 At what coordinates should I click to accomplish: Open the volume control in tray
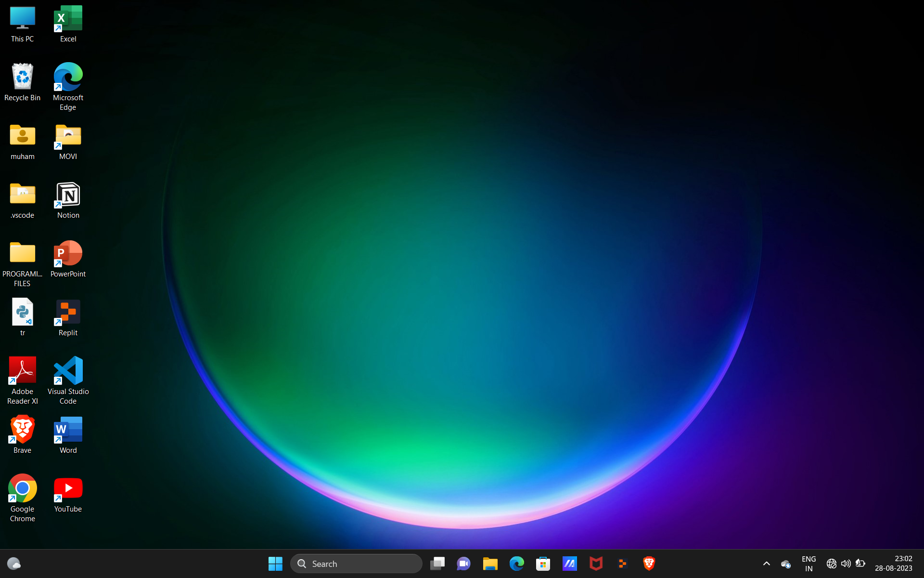pyautogui.click(x=846, y=564)
